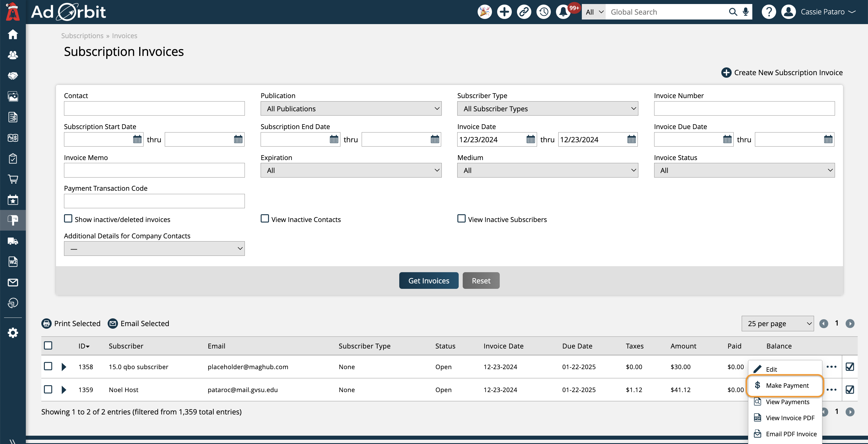
Task: Check View Inactive Subscribers option
Action: coord(461,219)
